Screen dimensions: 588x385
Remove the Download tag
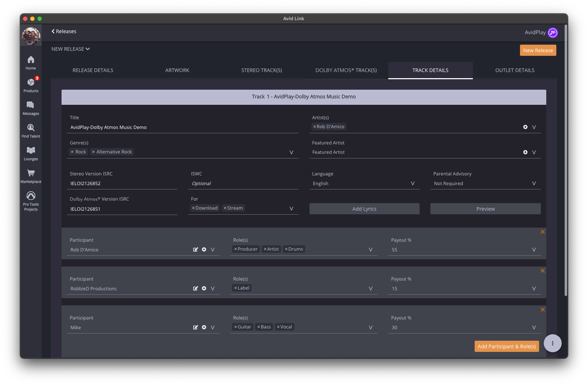(193, 208)
